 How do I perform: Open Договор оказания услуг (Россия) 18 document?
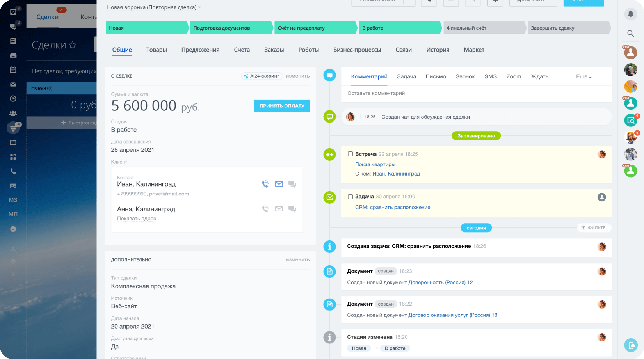453,315
